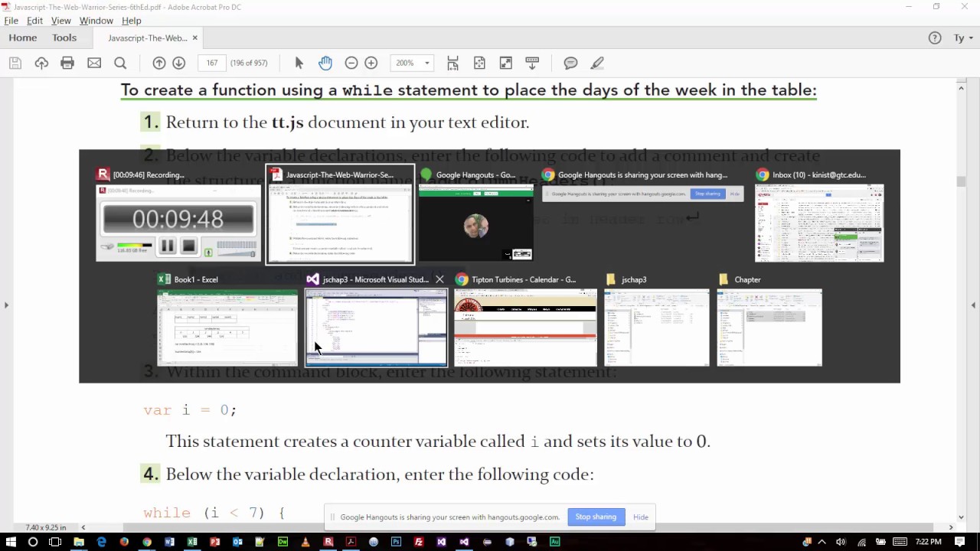Switch to the Javascript-The-Web-Warrior PDF thumbnail

point(340,214)
